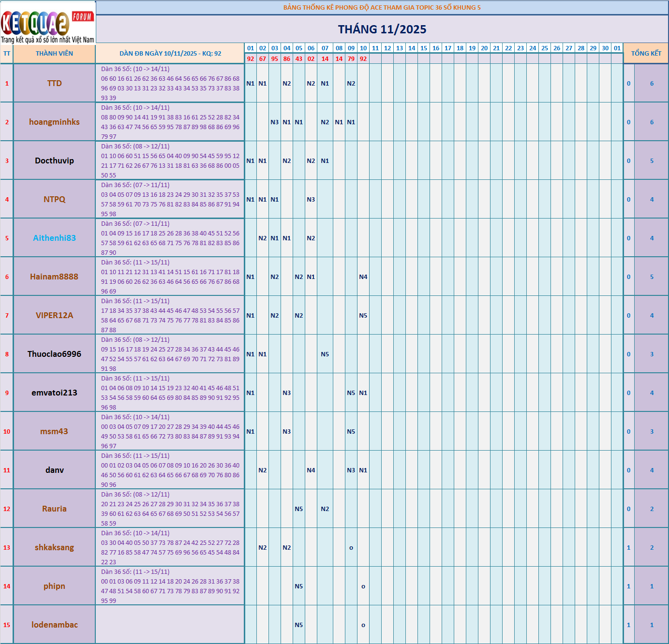Image resolution: width=669 pixels, height=644 pixels.
Task: Click the date column header 01
Action: click(250, 48)
